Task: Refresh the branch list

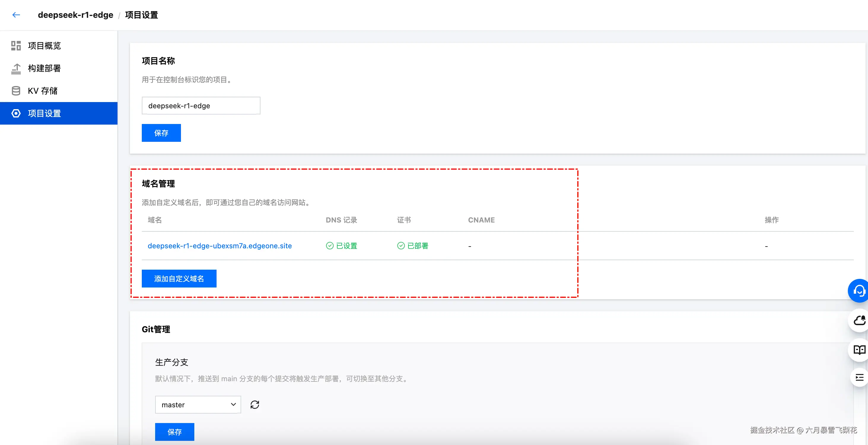Action: pos(255,405)
